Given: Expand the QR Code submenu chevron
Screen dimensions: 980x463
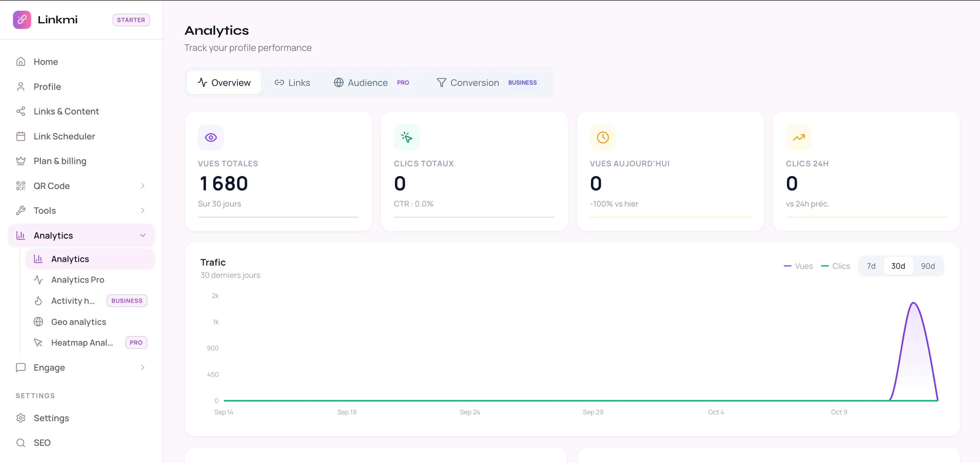Looking at the screenshot, I should click(x=143, y=186).
